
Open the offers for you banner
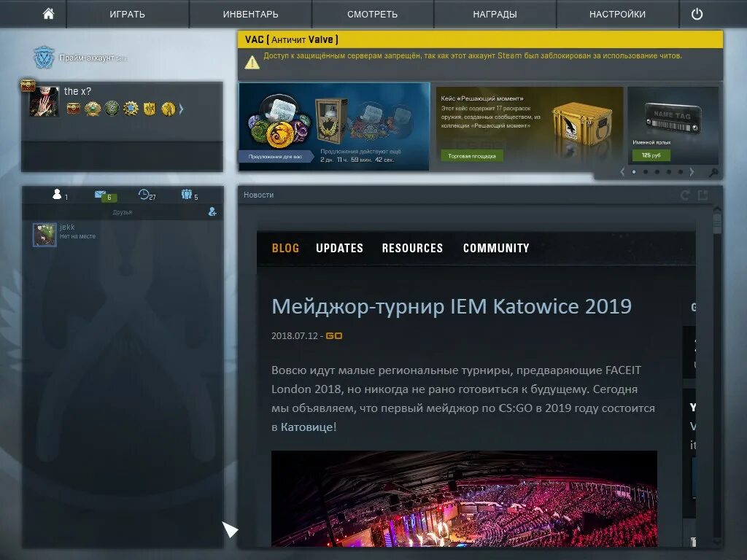click(x=334, y=126)
